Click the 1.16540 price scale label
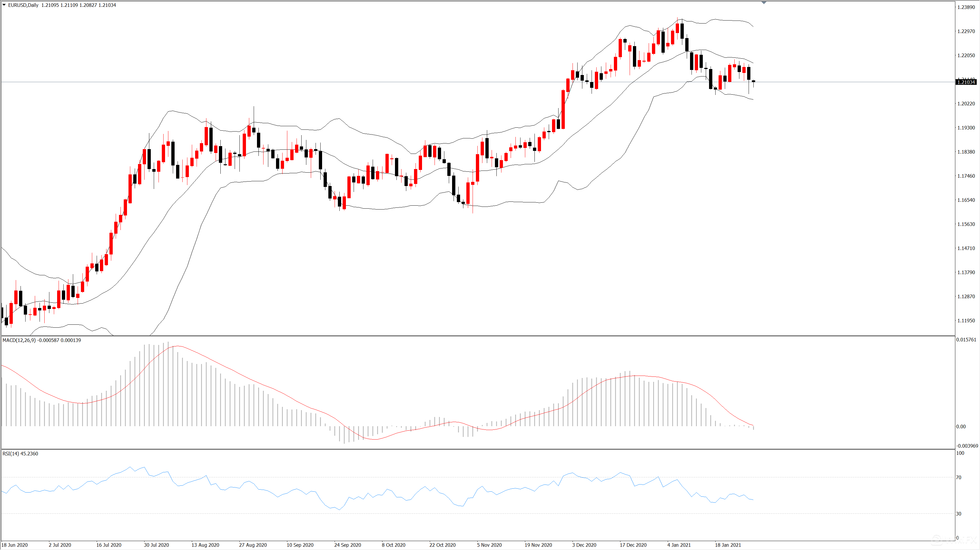Viewport: 980px width, 550px height. pos(966,200)
